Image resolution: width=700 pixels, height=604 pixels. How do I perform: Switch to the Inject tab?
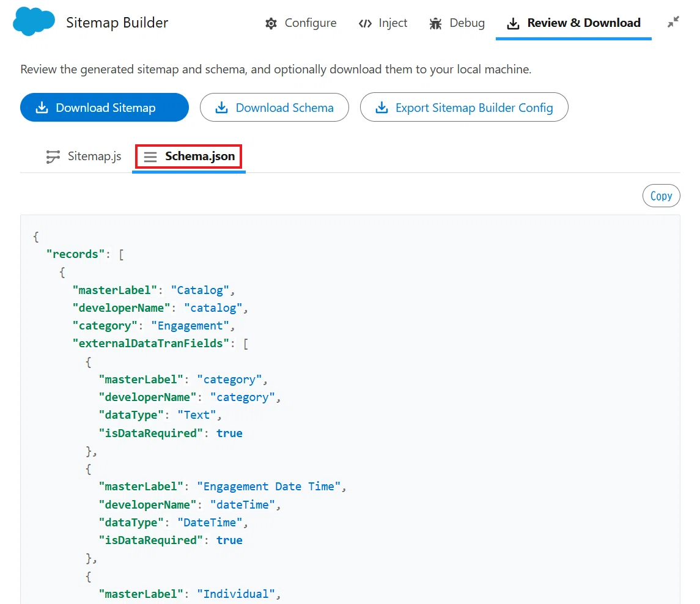[383, 23]
